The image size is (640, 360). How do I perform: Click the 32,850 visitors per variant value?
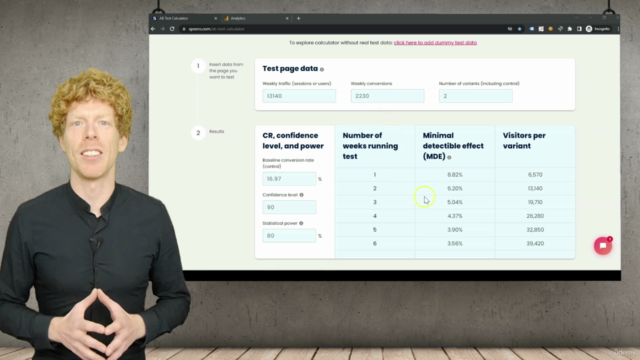point(535,230)
